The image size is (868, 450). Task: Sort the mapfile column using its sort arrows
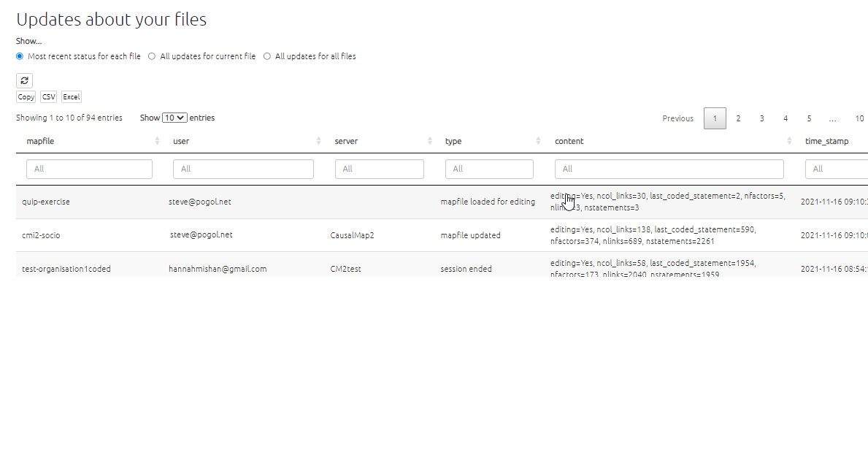(157, 141)
